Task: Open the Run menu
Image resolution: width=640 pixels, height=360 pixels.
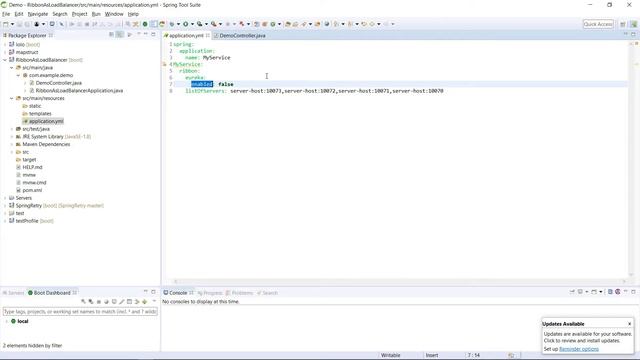Action: point(96,14)
